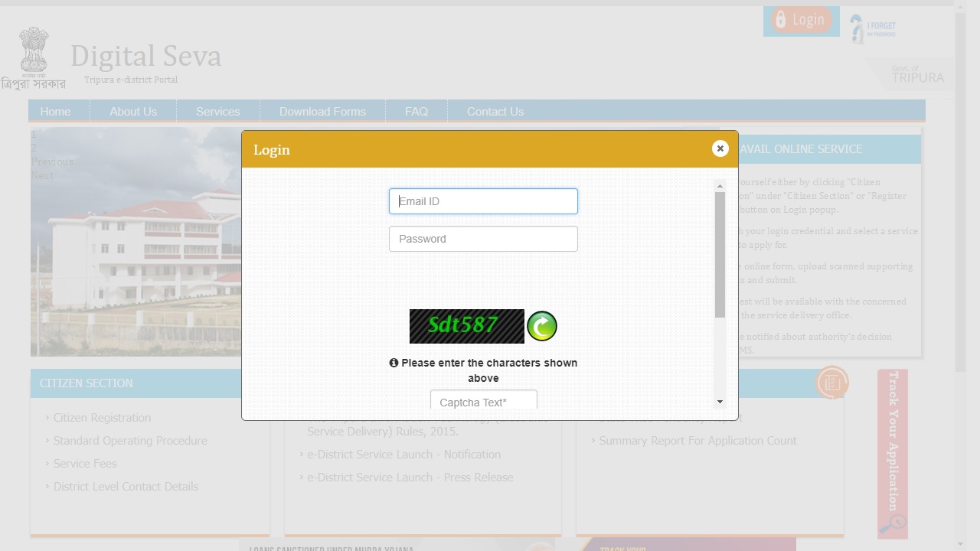Open the Services menu item
Viewport: 980px width, 551px height.
pos(217,112)
